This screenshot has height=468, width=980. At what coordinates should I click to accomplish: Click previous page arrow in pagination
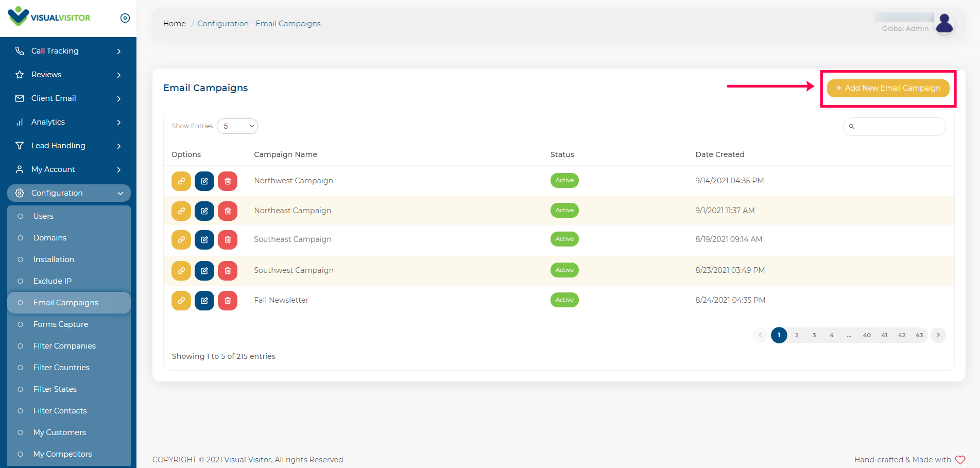pos(760,335)
